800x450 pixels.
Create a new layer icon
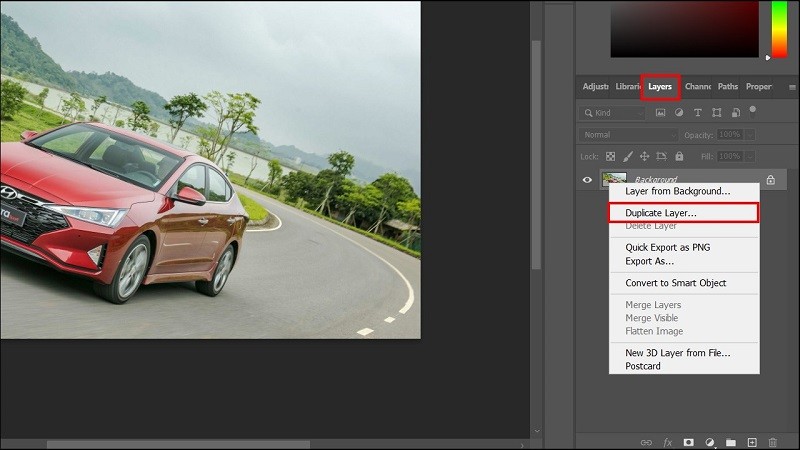point(752,442)
